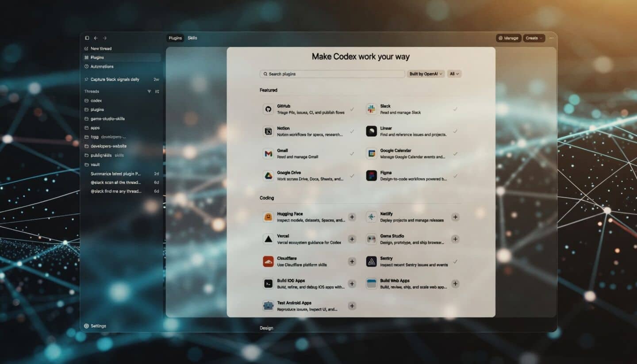Click the Threads filter icon
Image resolution: width=637 pixels, height=364 pixels.
coord(149,92)
